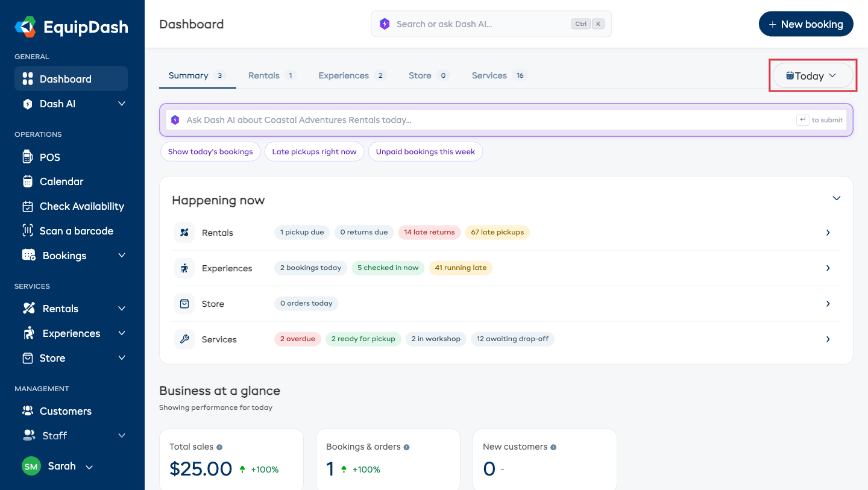The height and width of the screenshot is (490, 868).
Task: Click the Experiences icon under Happening now
Action: tap(184, 268)
